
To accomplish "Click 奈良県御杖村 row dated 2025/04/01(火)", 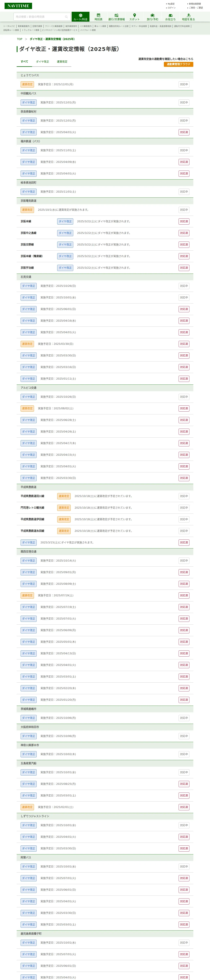I will 105,132.
